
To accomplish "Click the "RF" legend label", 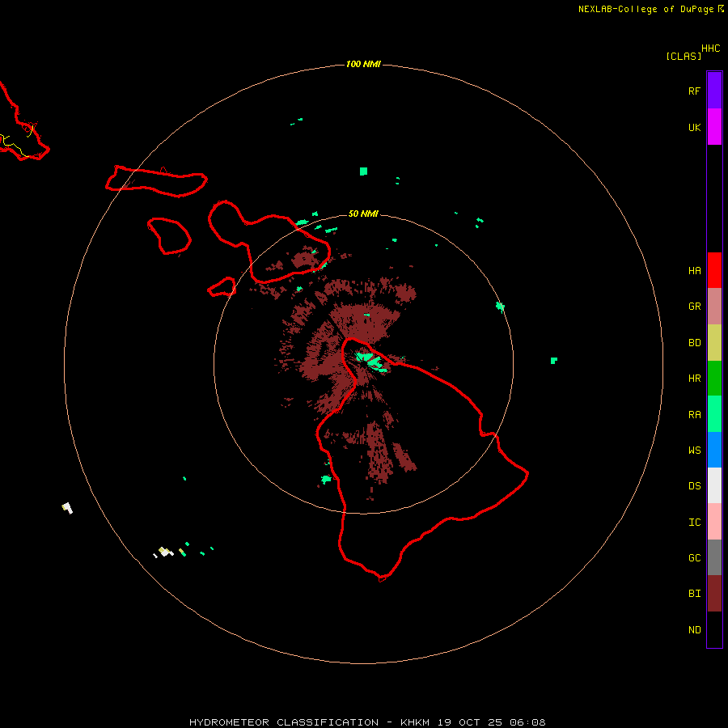I will click(x=695, y=91).
